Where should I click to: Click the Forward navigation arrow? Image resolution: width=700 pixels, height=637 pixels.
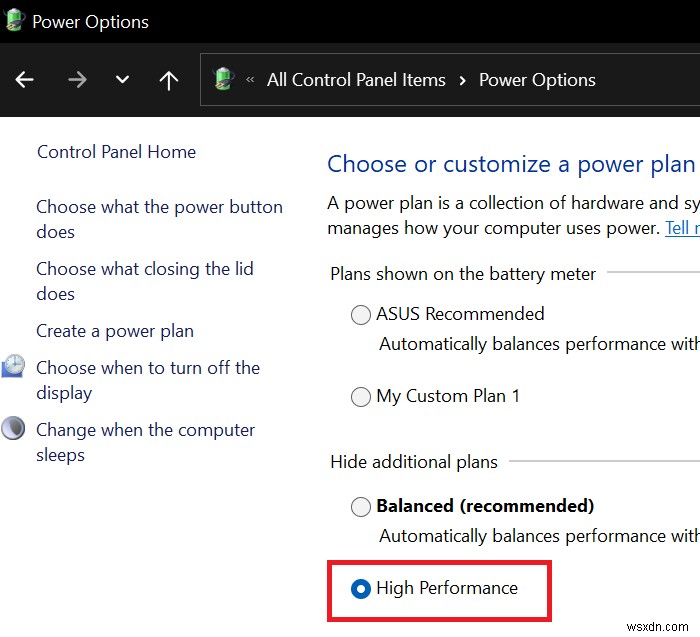coord(77,80)
